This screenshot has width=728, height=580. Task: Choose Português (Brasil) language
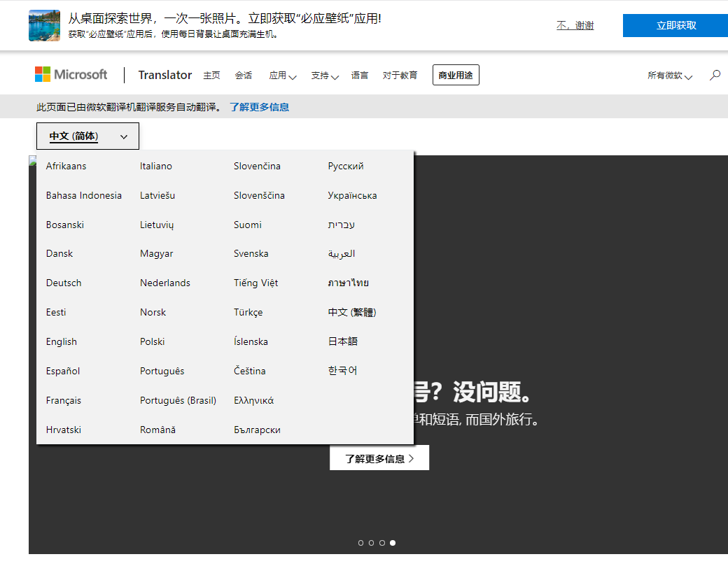tap(178, 400)
